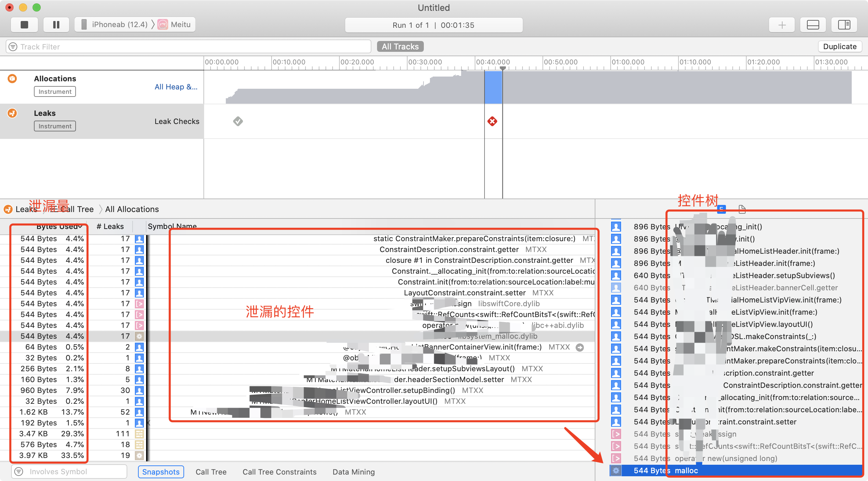Click the Leaks instrument icon in the track list

[x=12, y=113]
